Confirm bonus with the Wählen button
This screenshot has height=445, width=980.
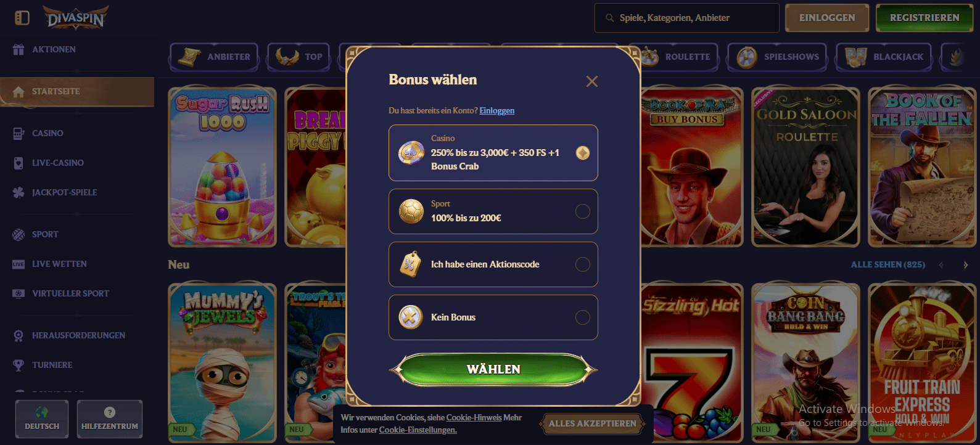[493, 369]
